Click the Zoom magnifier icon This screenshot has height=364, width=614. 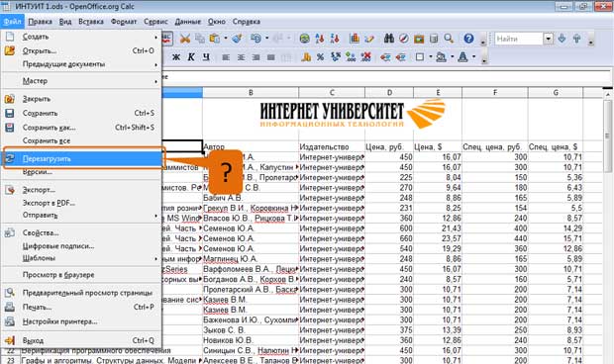click(449, 39)
